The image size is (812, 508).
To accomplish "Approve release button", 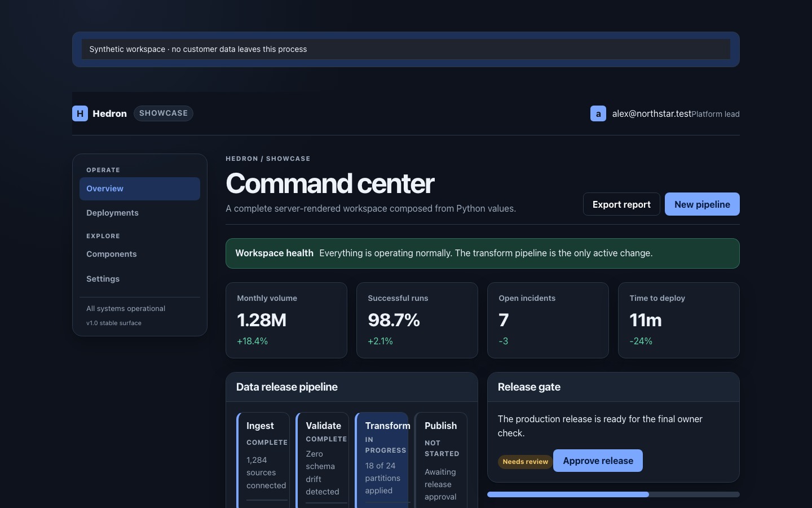I will point(598,461).
